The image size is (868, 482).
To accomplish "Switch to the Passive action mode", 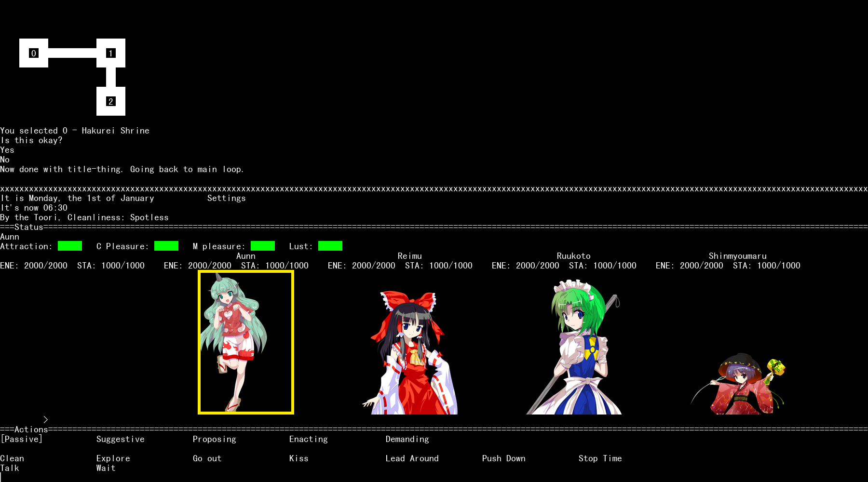I will 22,439.
